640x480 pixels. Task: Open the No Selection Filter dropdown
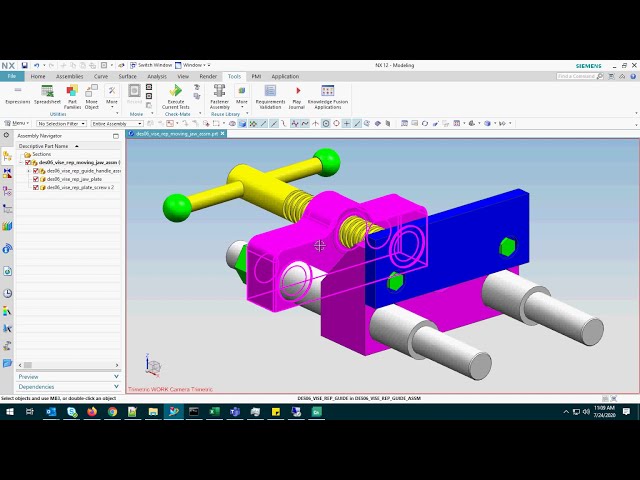click(61, 124)
